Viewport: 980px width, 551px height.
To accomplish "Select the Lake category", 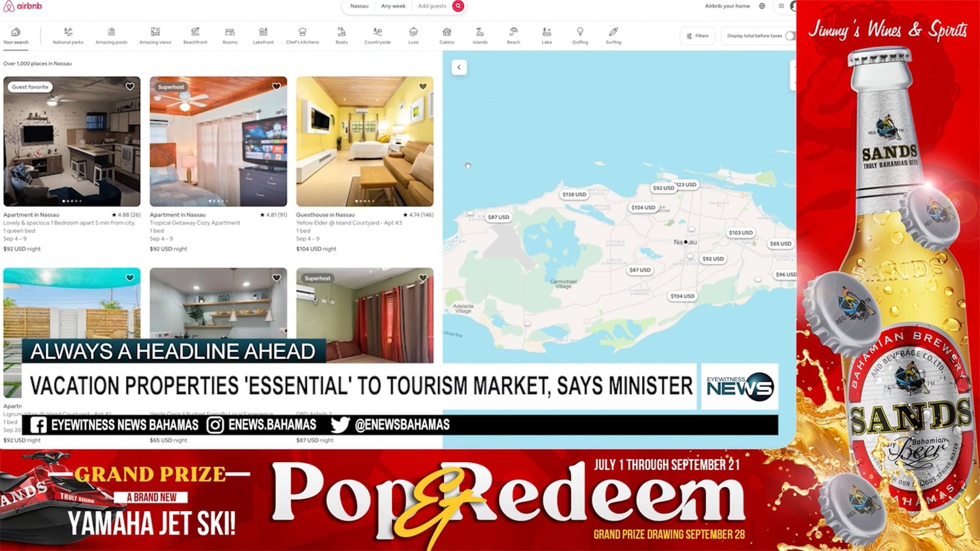I will (547, 36).
